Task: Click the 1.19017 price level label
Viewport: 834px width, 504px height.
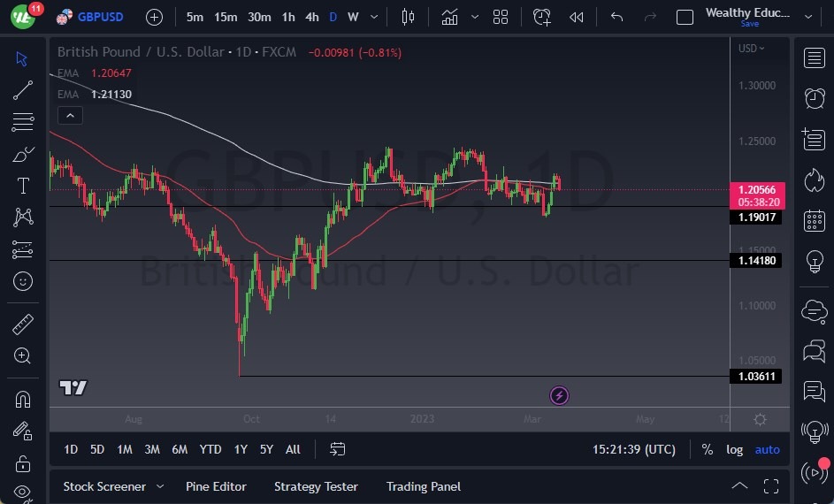Action: (758, 217)
